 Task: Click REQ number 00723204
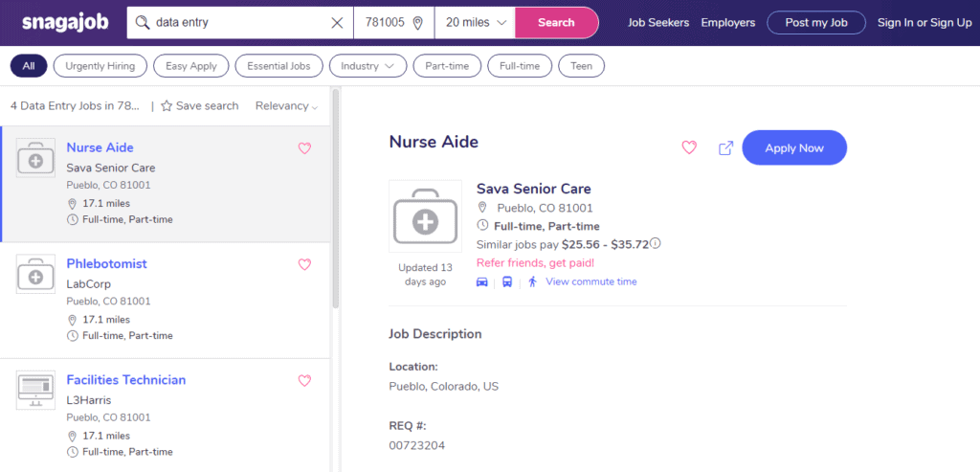[x=417, y=446]
